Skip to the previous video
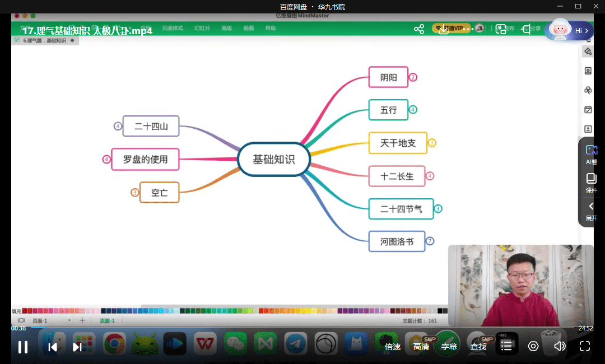The height and width of the screenshot is (364, 605). pyautogui.click(x=53, y=347)
